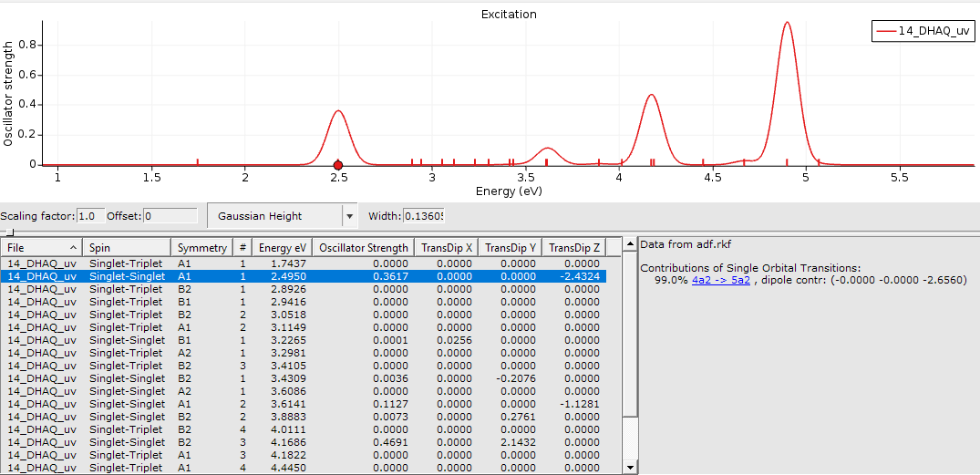Screen dimensions: 980x475
Task: Sort table by Energy eV column
Action: [x=283, y=248]
